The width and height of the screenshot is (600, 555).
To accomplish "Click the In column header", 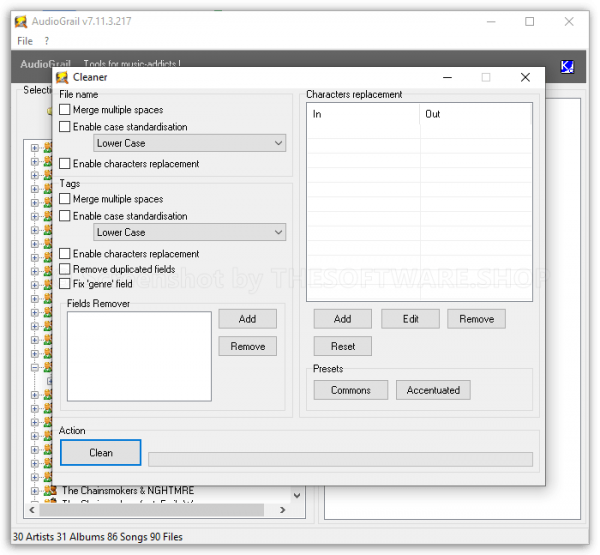I will 364,114.
